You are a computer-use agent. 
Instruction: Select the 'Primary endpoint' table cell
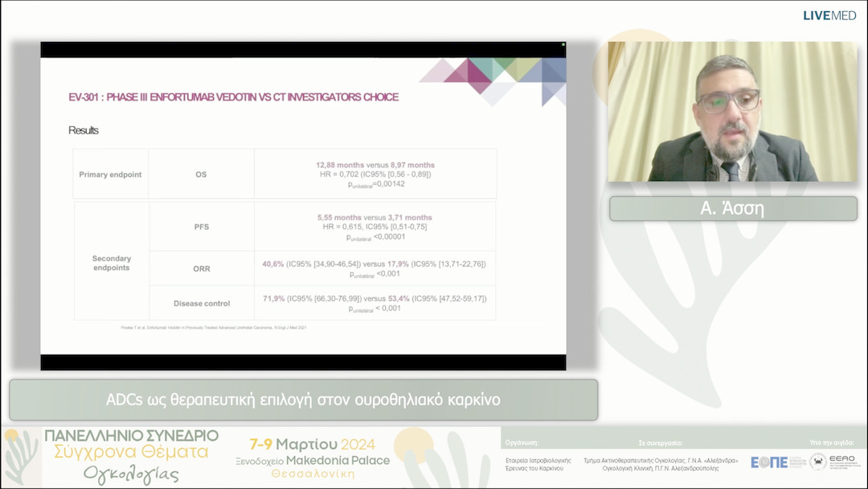111,174
